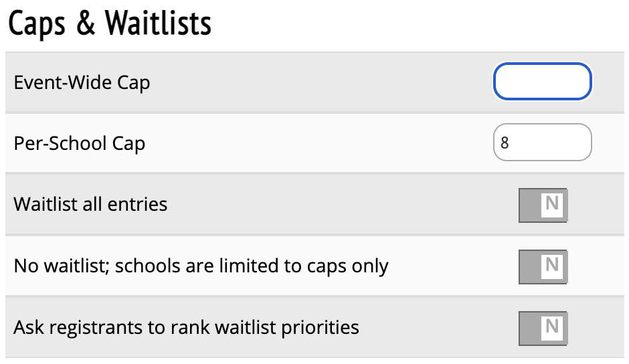Toggle the Waitlist all entries switch
The image size is (629, 364).
click(543, 205)
